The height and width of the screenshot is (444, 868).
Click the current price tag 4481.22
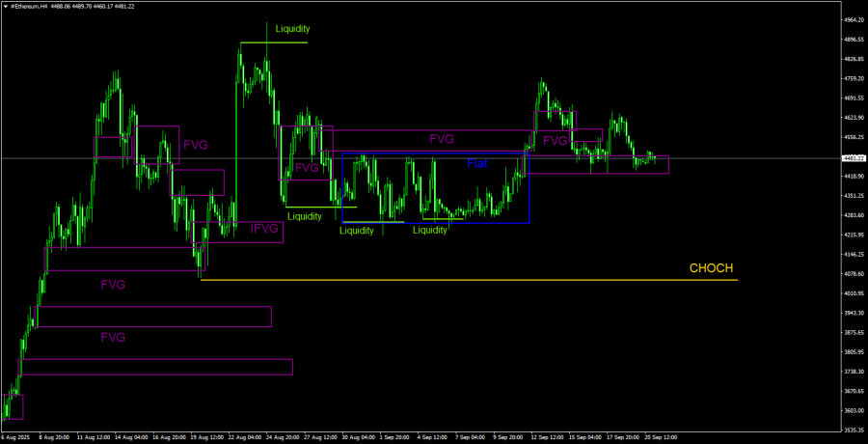(853, 158)
